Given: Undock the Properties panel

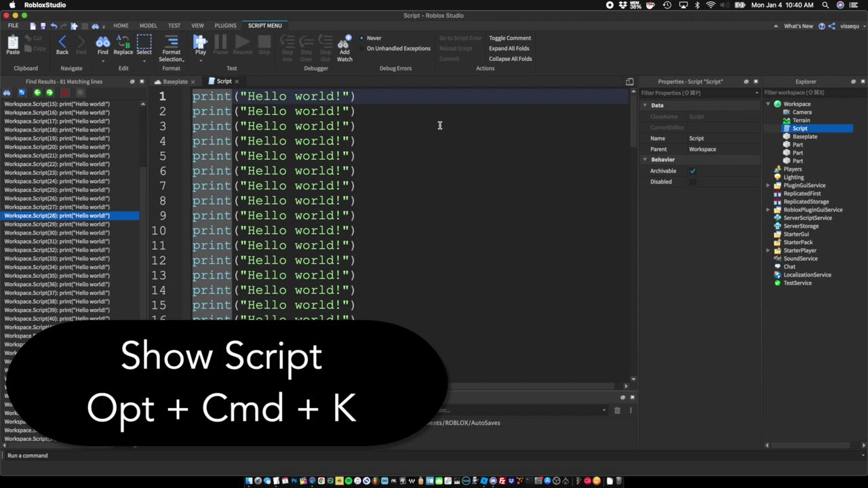Looking at the screenshot, I should (746, 81).
